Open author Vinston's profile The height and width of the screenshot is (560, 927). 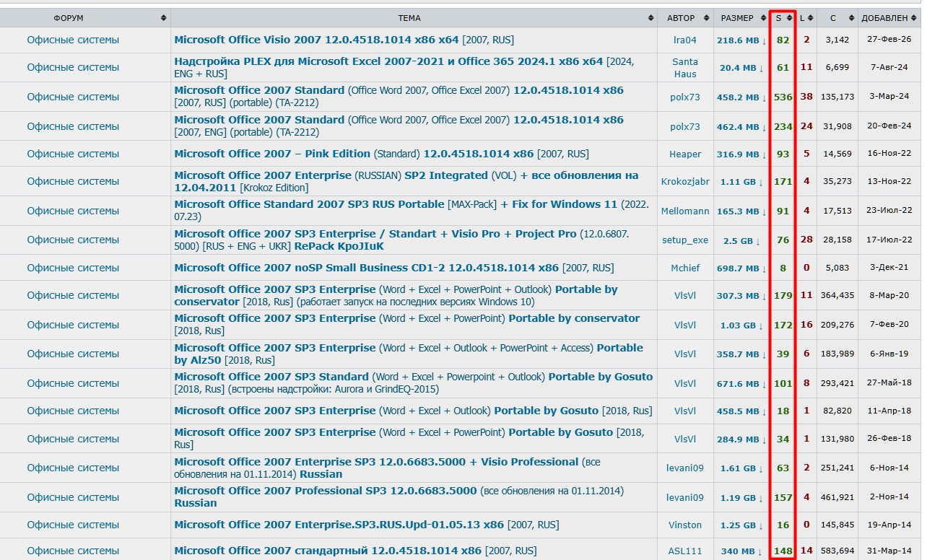point(685,525)
